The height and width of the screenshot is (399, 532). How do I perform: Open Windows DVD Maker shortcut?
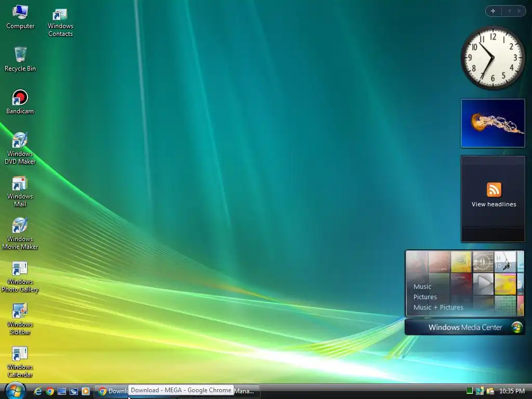click(x=20, y=148)
